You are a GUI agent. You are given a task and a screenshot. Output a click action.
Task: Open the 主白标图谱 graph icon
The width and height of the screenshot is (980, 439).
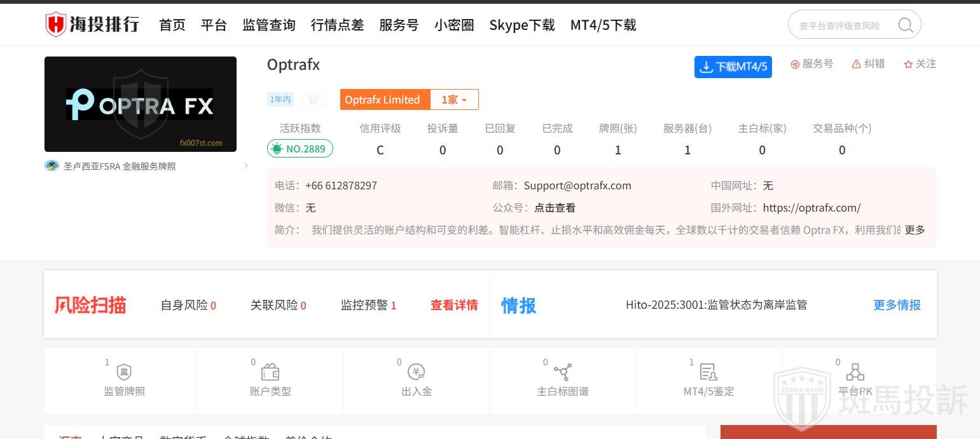coord(563,372)
